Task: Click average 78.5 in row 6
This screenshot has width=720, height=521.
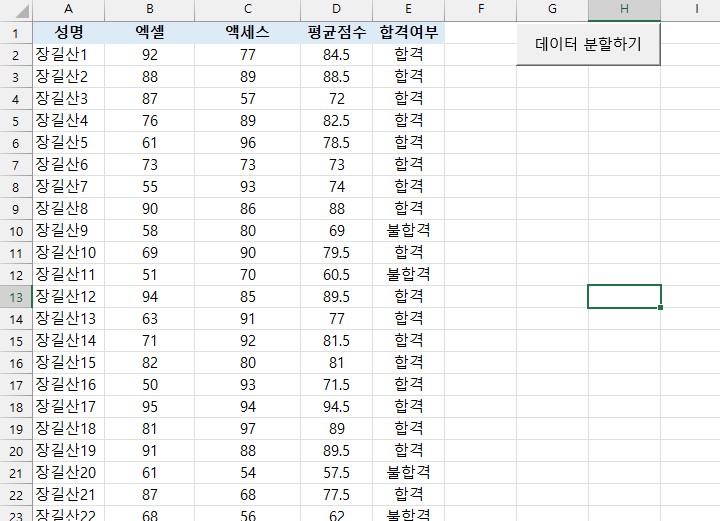Action: (337, 143)
